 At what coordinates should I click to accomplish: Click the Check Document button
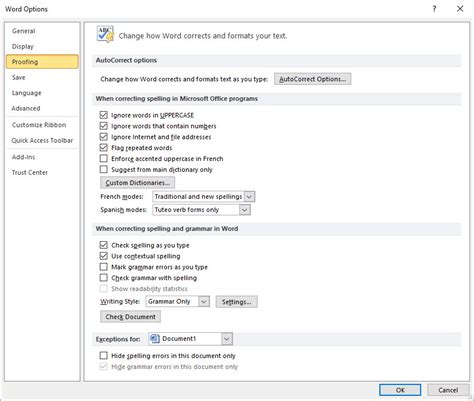(x=130, y=317)
